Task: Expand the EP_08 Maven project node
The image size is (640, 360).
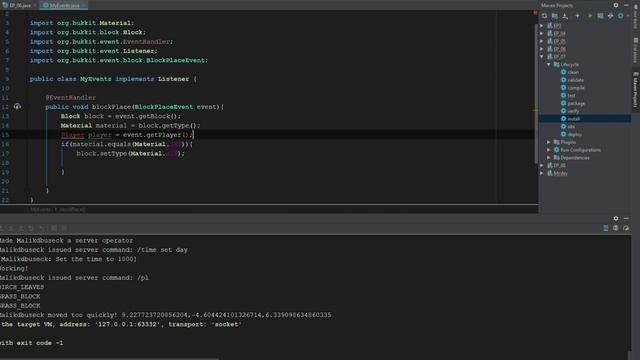Action: pyautogui.click(x=542, y=165)
